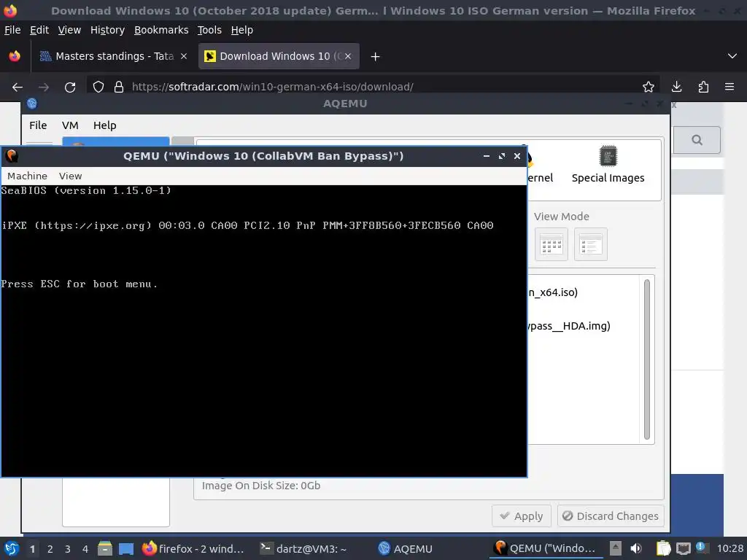Click the network monitor tray icon
The height and width of the screenshot is (560, 747).
(x=683, y=548)
